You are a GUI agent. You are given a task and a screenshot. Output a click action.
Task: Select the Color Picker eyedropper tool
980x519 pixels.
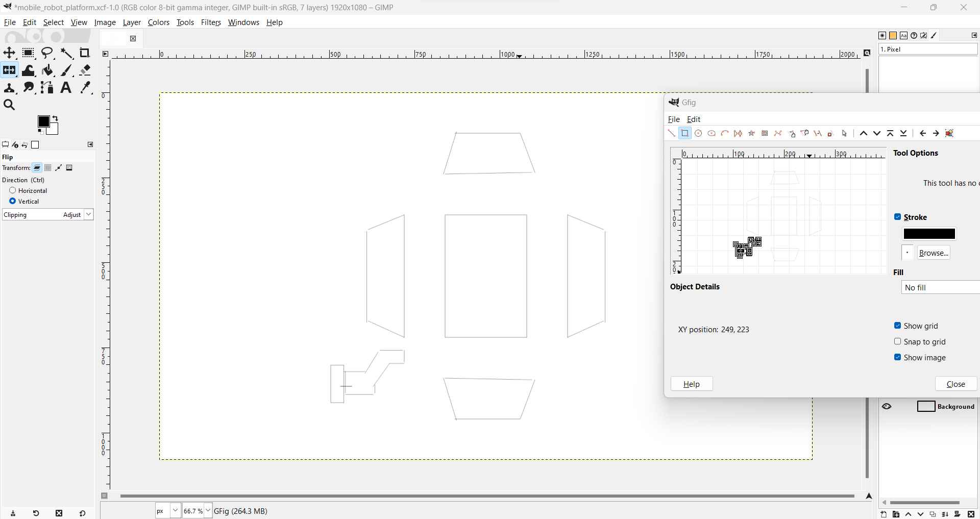tap(86, 88)
